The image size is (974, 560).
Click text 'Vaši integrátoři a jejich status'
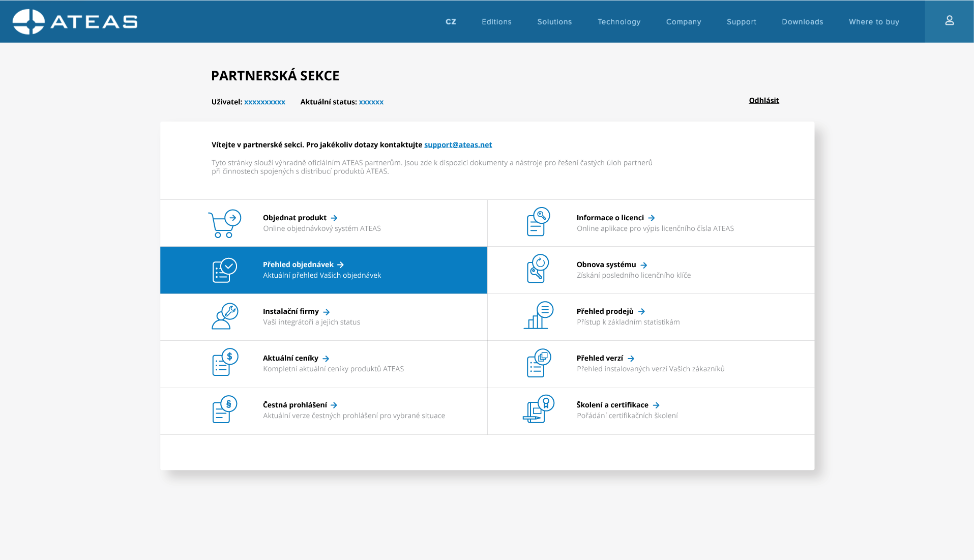(311, 322)
